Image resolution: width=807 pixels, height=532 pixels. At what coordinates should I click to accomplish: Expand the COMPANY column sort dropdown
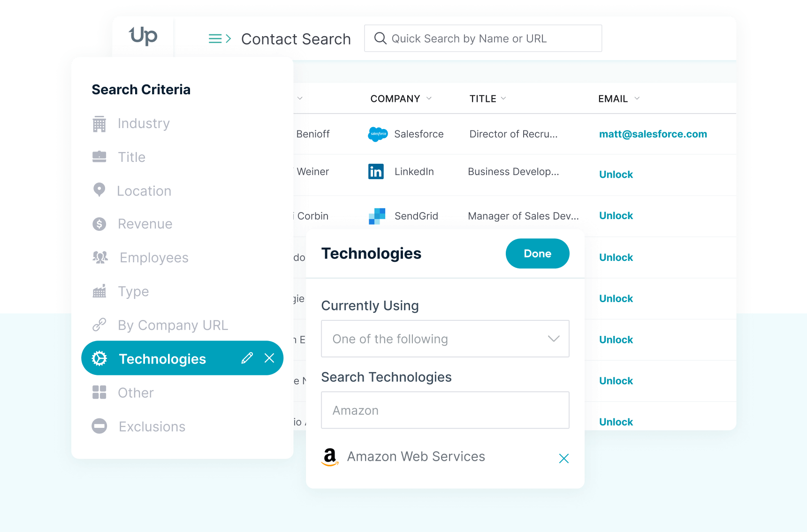click(429, 99)
